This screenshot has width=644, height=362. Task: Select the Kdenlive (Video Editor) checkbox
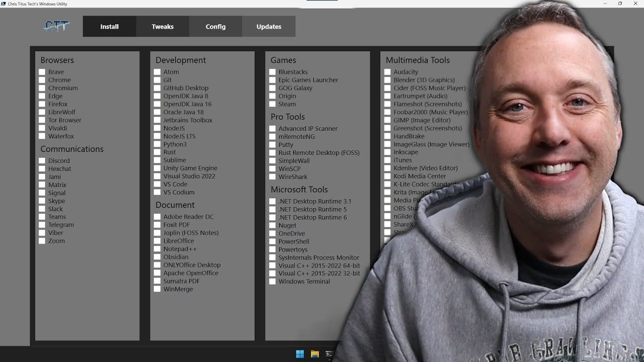[387, 168]
